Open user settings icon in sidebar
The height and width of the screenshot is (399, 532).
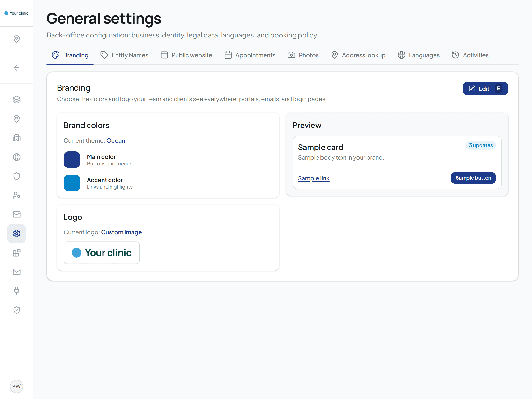pos(16,195)
